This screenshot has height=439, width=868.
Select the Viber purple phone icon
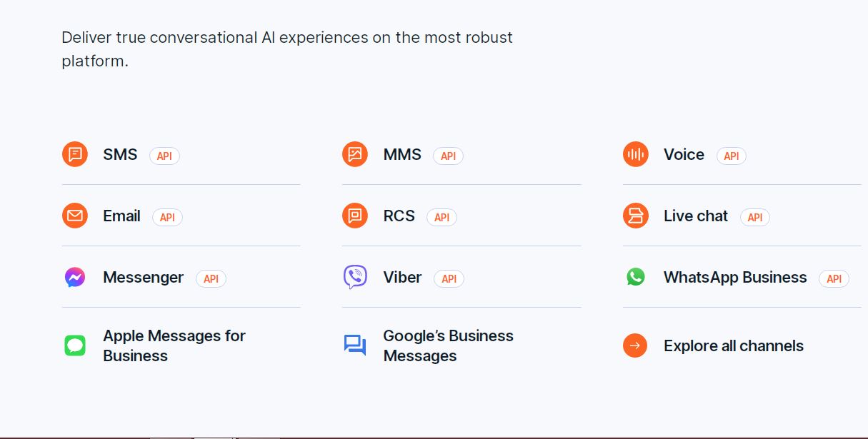point(355,278)
